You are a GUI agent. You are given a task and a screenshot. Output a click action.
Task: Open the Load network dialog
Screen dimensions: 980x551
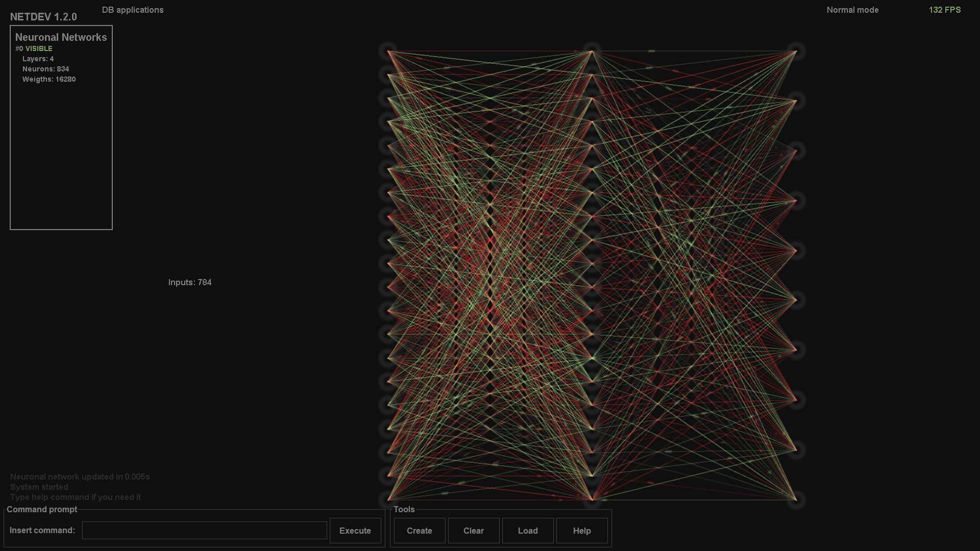tap(528, 531)
